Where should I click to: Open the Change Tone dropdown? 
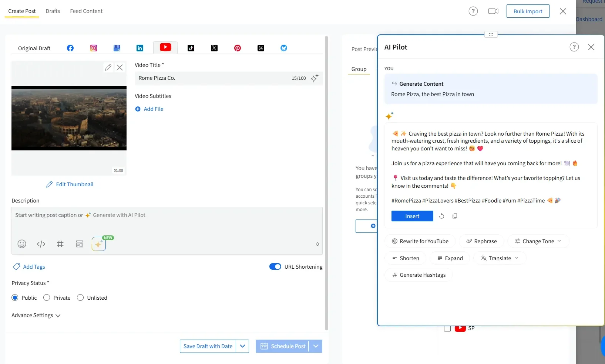tap(538, 241)
